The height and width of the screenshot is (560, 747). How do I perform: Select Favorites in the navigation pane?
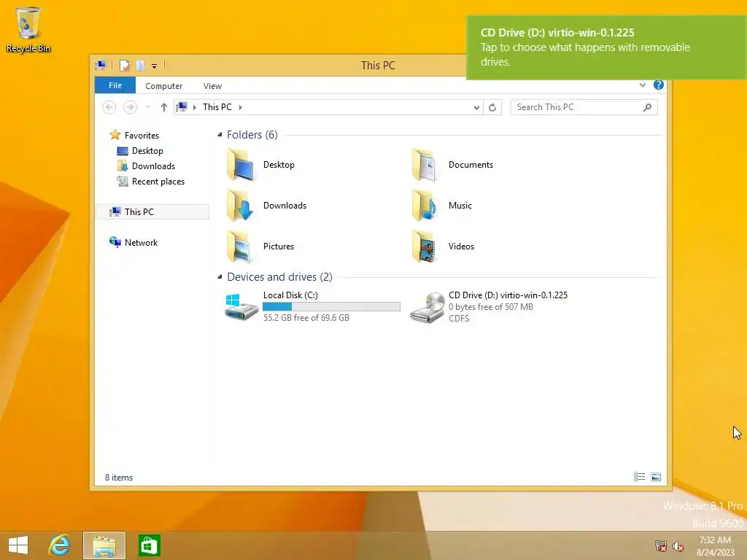tap(135, 135)
